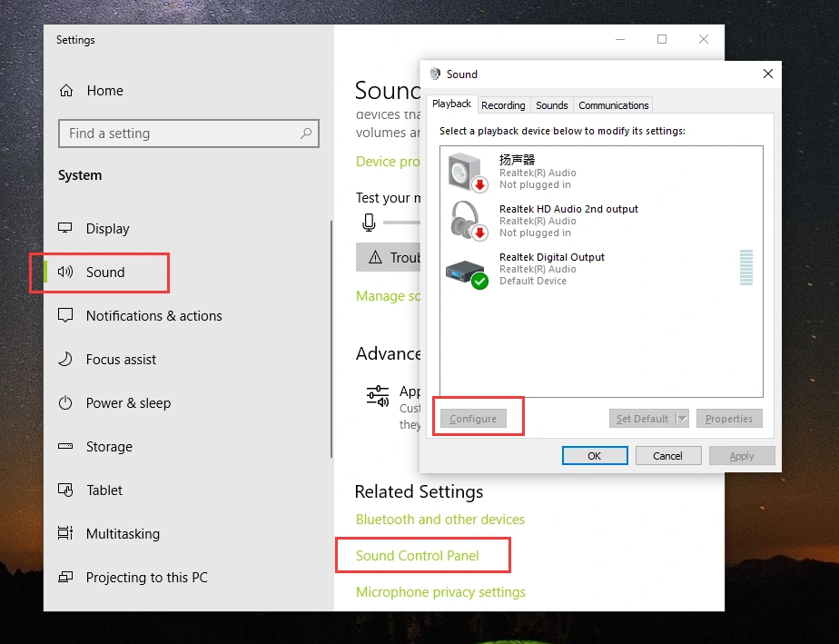
Task: Click the Find a setting search box
Action: coord(188,134)
